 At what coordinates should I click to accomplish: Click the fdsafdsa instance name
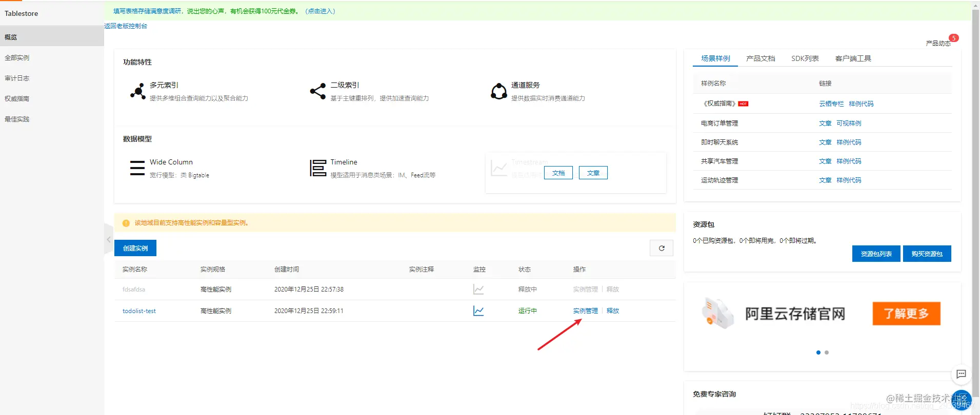click(134, 289)
